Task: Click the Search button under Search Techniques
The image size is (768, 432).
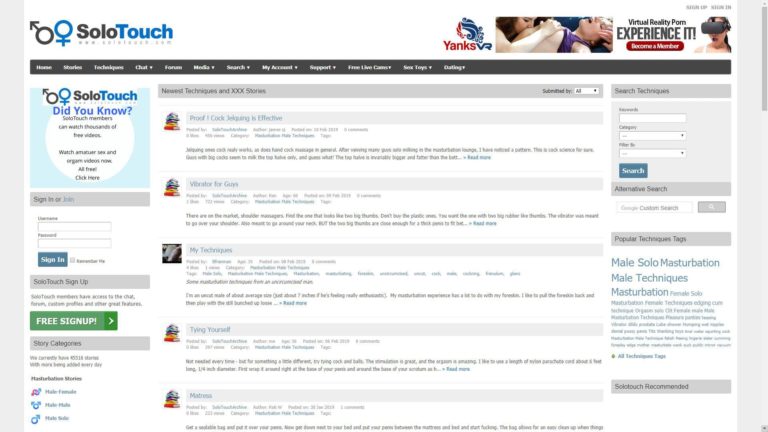Action: tap(633, 171)
